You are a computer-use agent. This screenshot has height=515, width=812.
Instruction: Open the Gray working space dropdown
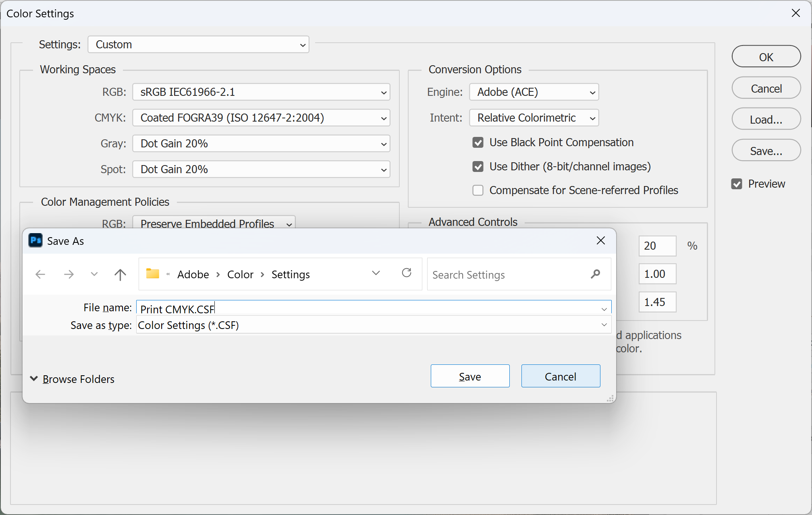tap(261, 144)
